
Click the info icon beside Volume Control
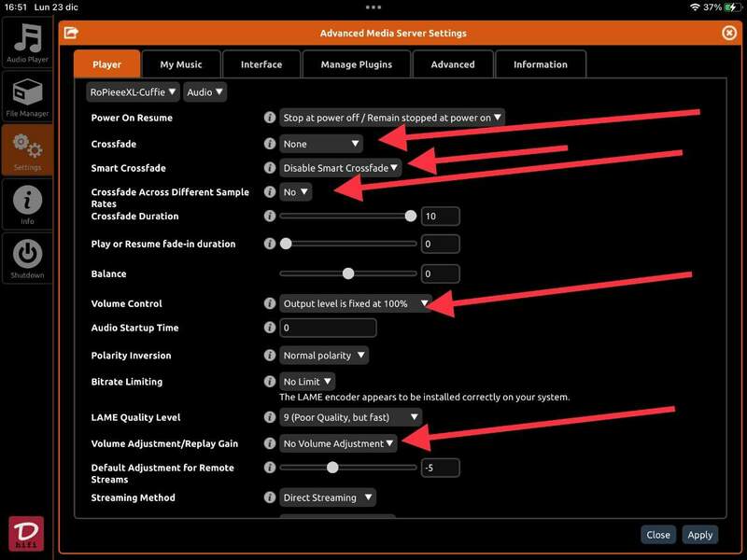tap(270, 303)
